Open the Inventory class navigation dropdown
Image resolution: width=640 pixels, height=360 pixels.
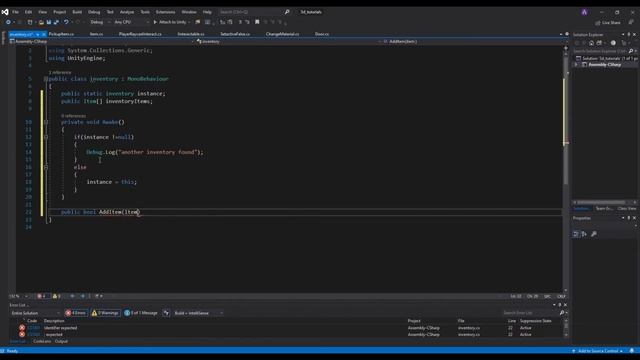pos(289,41)
